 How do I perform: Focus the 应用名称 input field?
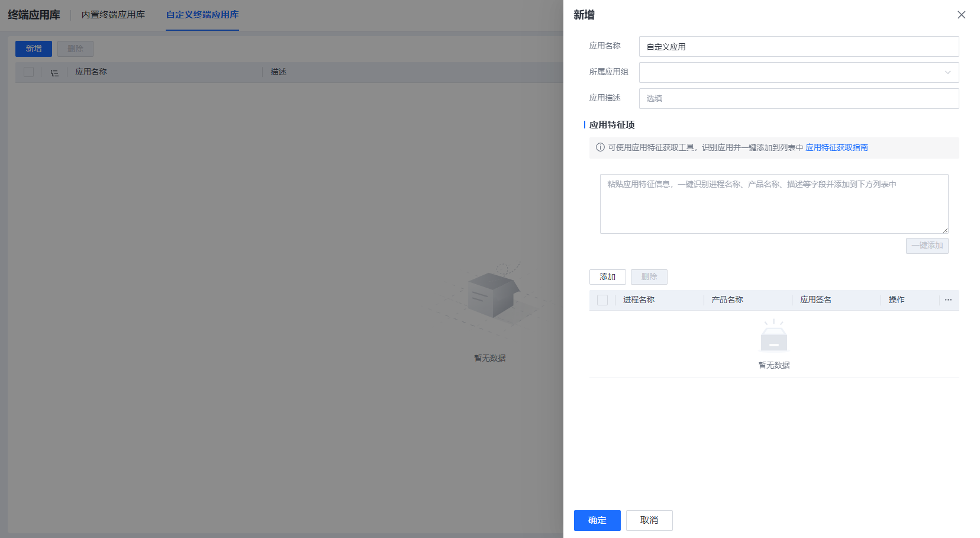click(798, 47)
